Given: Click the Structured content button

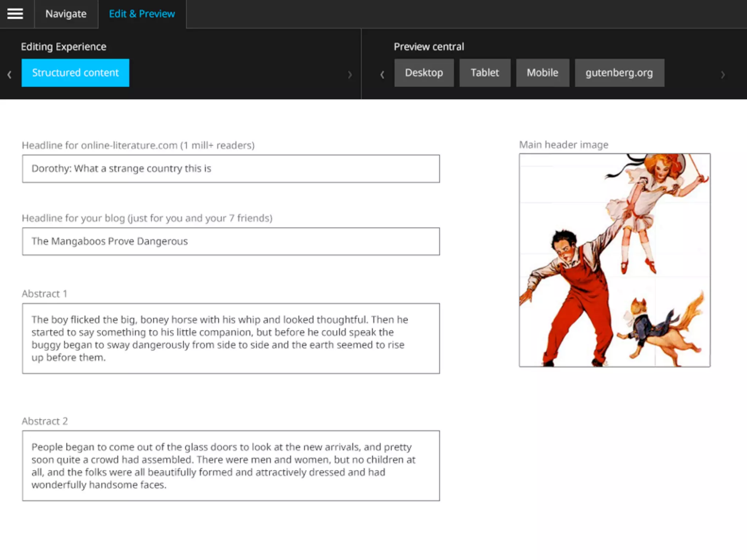Looking at the screenshot, I should click(75, 73).
